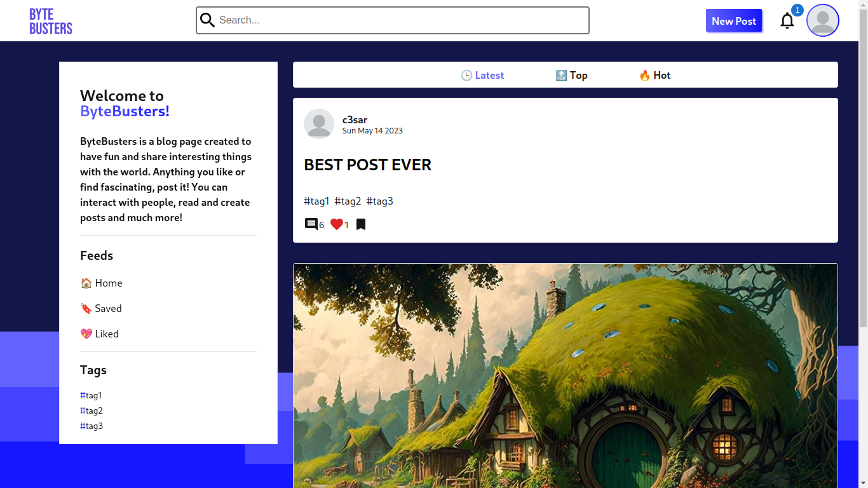Open the Liked feed

pos(100,334)
